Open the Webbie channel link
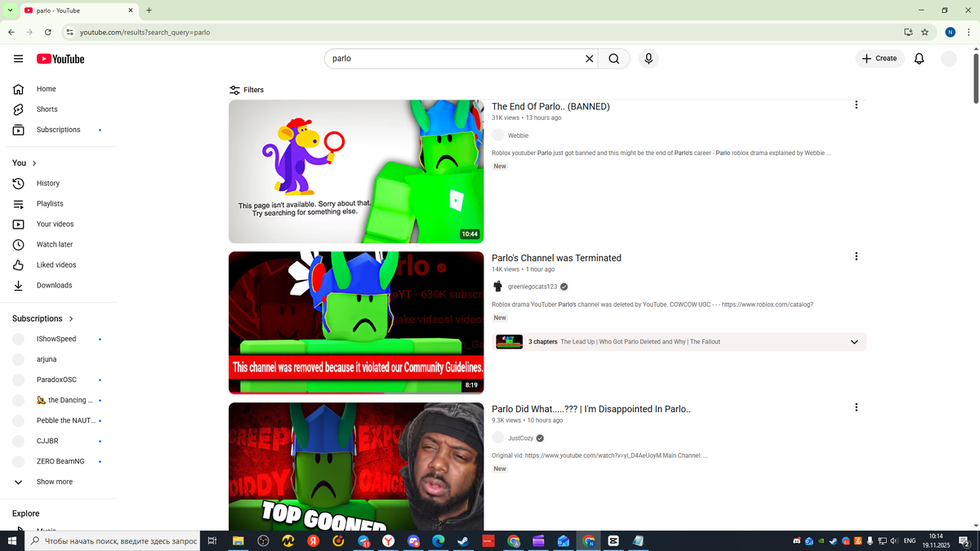 pos(518,136)
